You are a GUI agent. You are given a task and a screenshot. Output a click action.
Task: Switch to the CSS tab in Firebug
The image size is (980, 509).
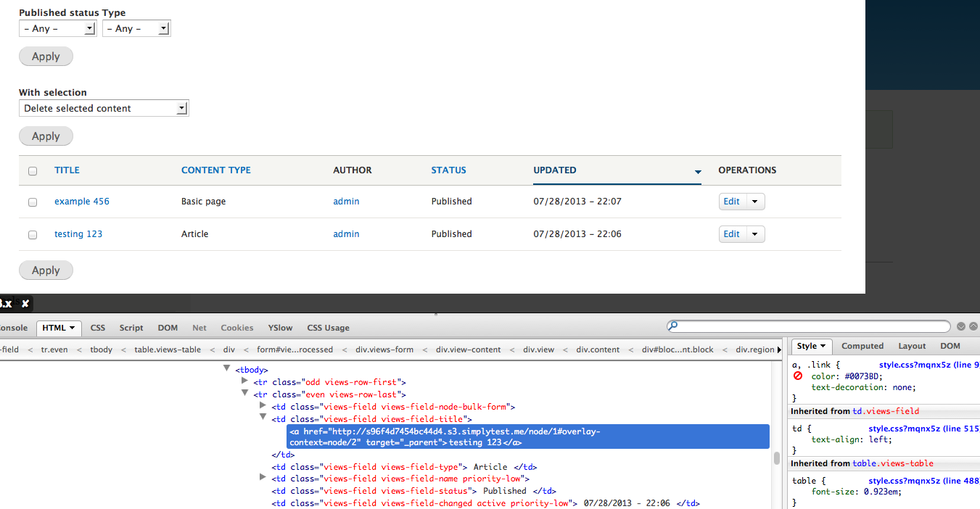(x=97, y=327)
